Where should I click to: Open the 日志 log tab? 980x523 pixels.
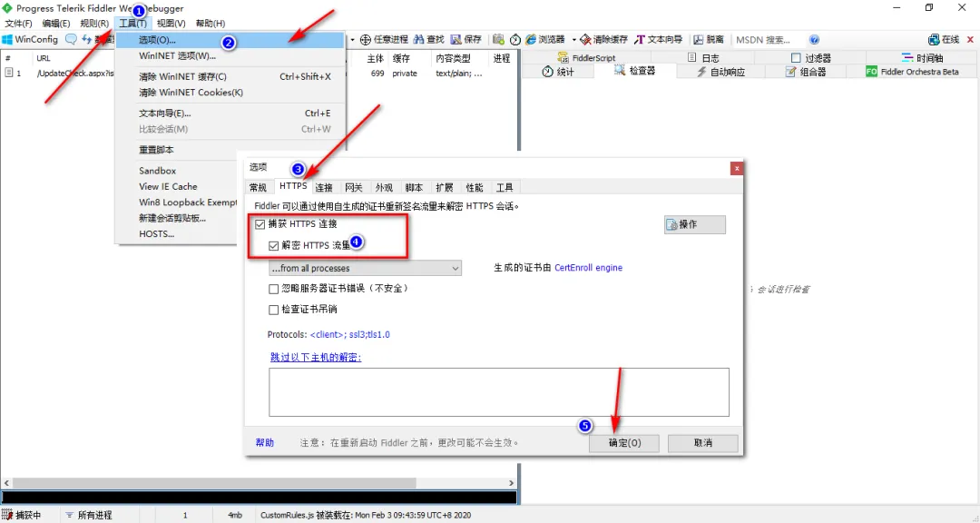click(x=704, y=57)
